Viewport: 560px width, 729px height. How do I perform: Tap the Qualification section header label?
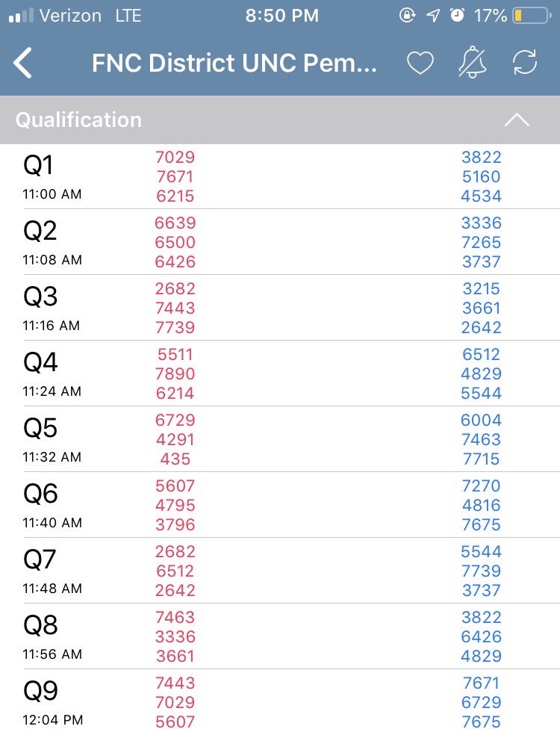coord(78,120)
